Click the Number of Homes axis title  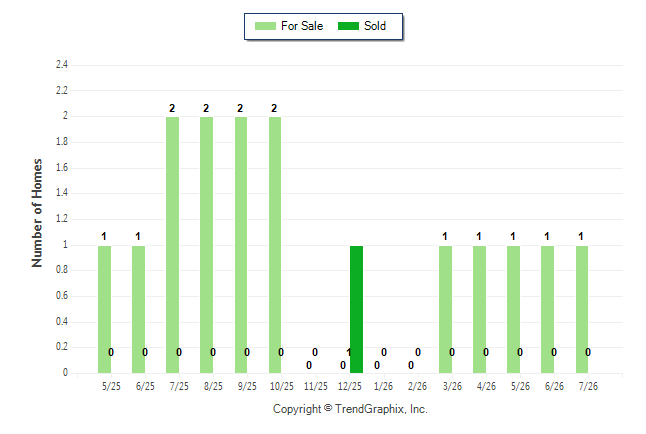pyautogui.click(x=37, y=213)
